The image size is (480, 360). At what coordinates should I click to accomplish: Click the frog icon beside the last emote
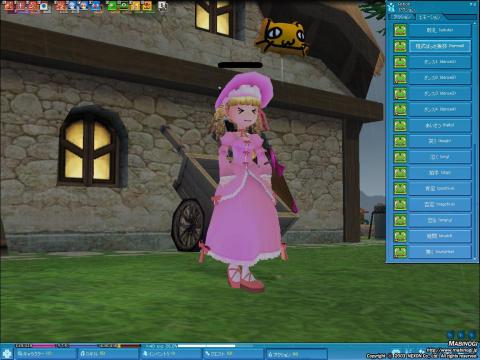400,252
